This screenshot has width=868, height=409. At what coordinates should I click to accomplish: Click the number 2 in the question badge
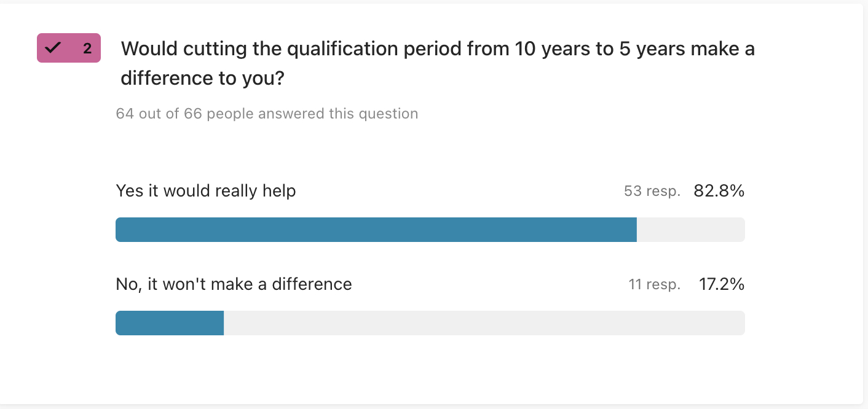click(87, 49)
